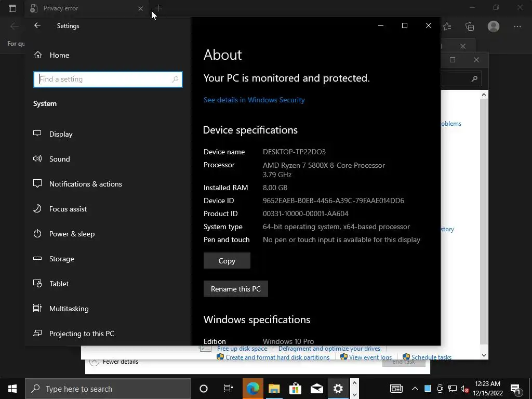The height and width of the screenshot is (399, 532).
Task: Click the Copy device specifications button
Action: (227, 261)
